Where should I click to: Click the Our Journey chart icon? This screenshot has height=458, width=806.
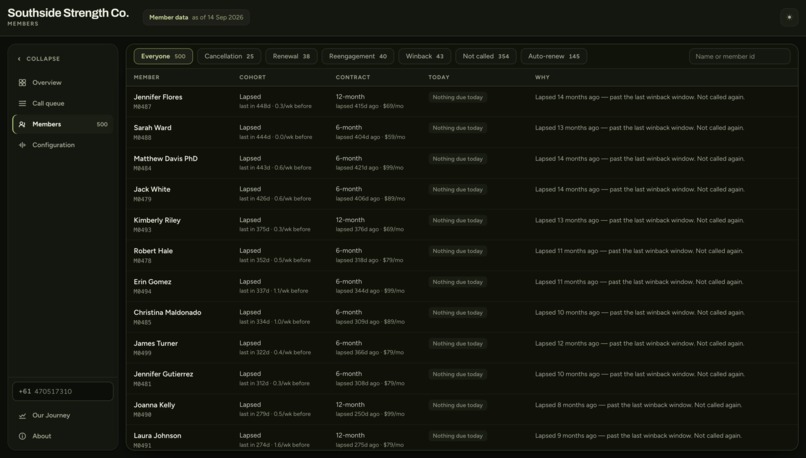point(22,415)
